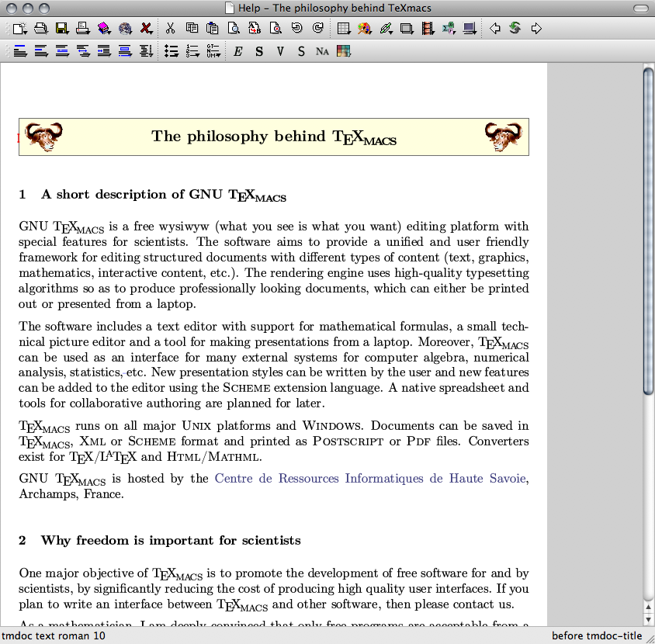Open the insert image palette icon

pyautogui.click(x=365, y=29)
